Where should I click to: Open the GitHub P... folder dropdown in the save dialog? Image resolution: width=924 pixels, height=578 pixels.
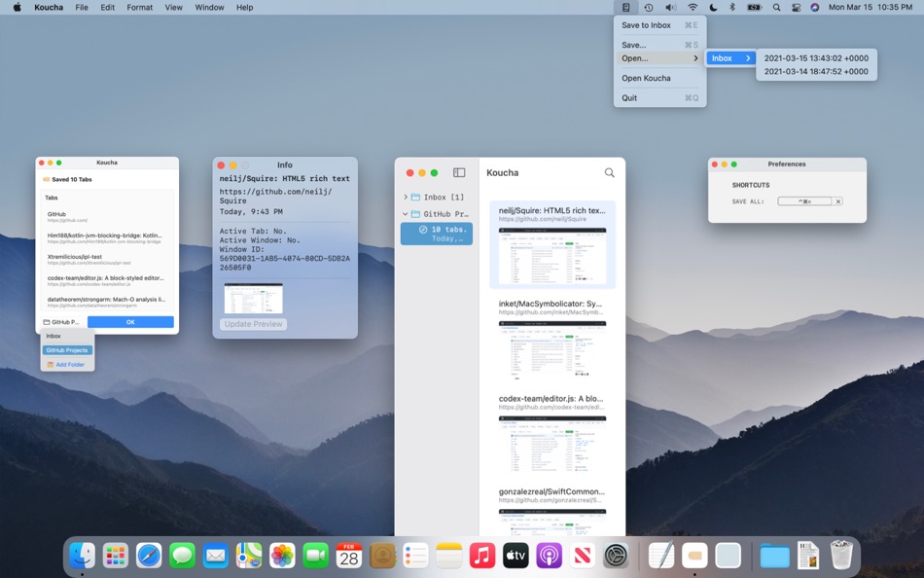(61, 322)
